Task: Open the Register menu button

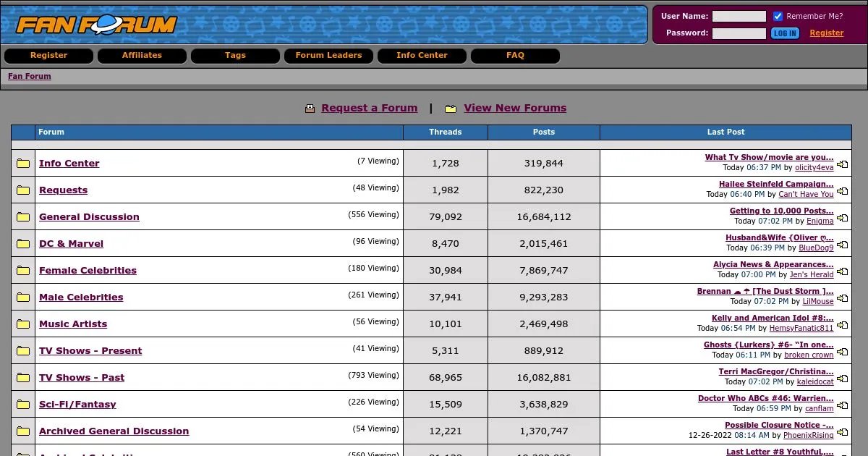Action: [49, 56]
